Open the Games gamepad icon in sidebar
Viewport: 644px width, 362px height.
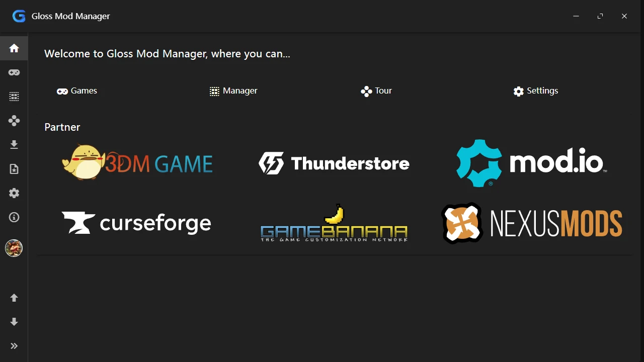point(14,72)
